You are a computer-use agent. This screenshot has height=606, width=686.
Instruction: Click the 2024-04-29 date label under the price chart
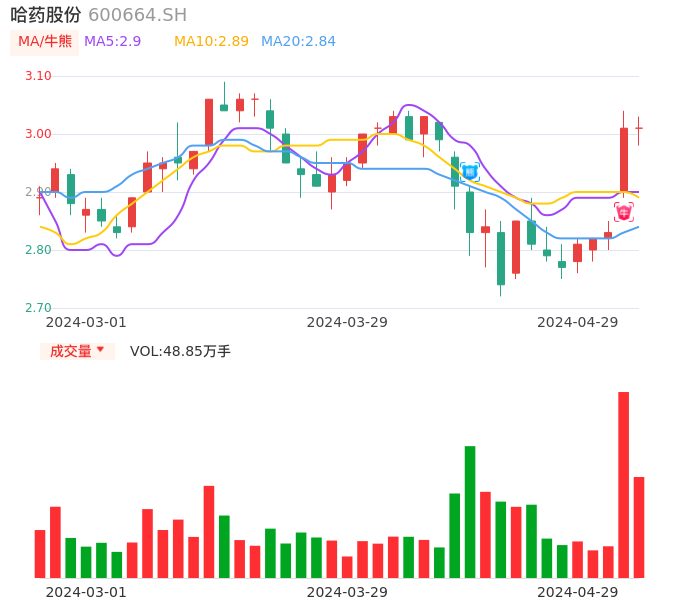tap(578, 322)
